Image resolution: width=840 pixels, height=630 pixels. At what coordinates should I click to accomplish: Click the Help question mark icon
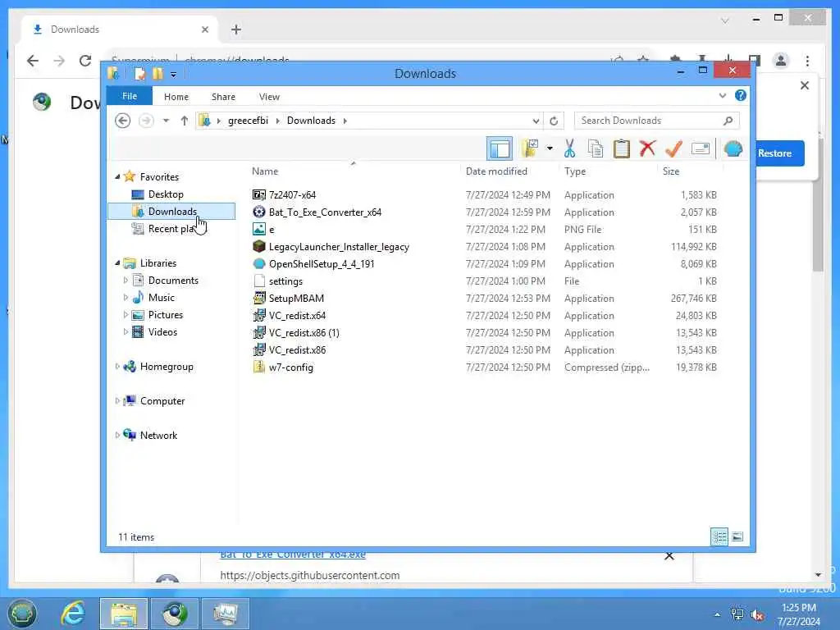click(741, 95)
